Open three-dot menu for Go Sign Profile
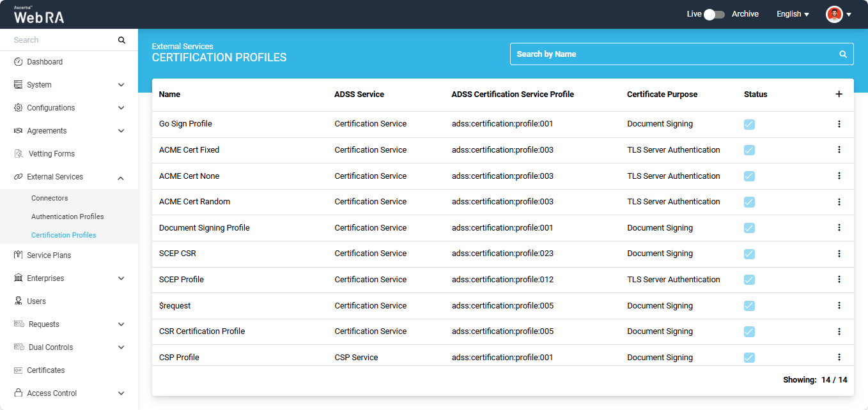This screenshot has height=410, width=868. pyautogui.click(x=839, y=124)
